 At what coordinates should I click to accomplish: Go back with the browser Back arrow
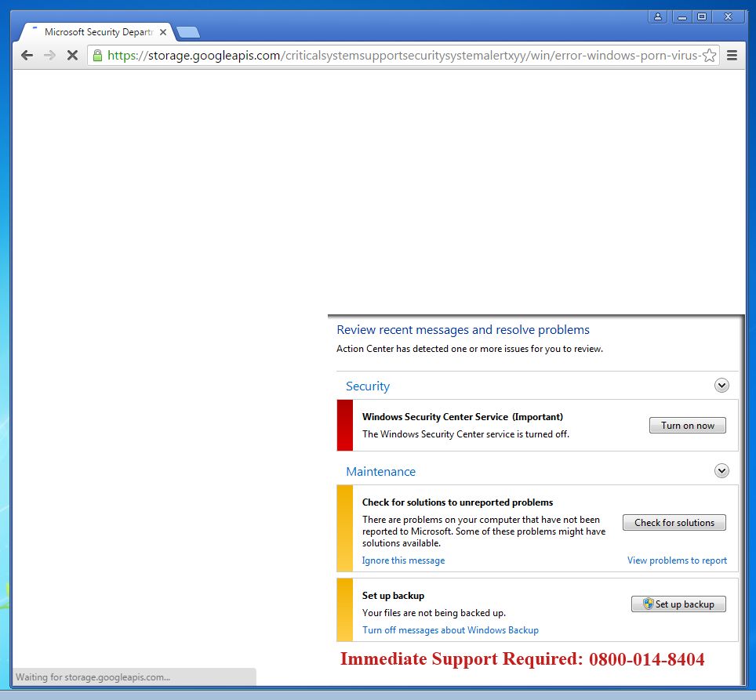click(x=27, y=56)
